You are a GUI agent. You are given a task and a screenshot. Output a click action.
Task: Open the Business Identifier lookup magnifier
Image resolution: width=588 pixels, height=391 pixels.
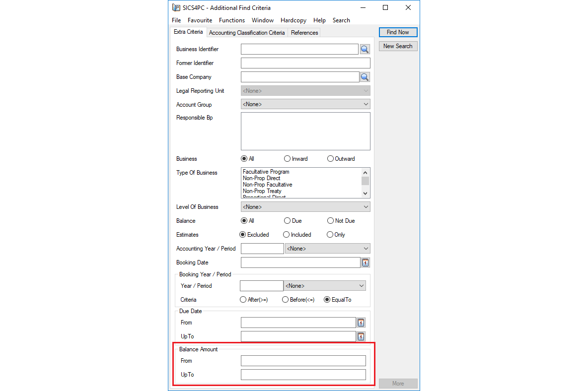[365, 49]
